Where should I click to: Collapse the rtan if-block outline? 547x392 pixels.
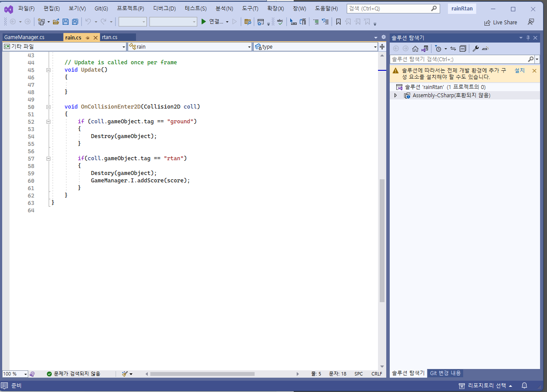click(x=48, y=158)
